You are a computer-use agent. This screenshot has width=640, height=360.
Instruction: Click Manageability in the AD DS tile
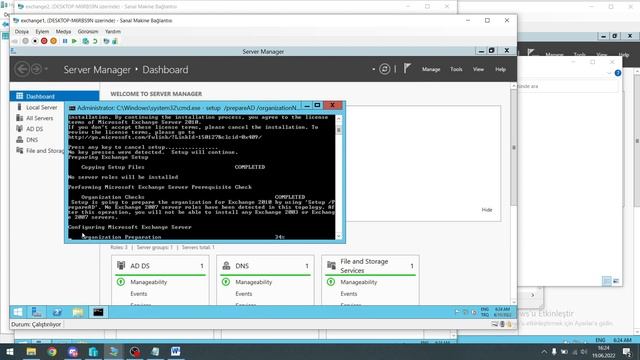[149, 282]
